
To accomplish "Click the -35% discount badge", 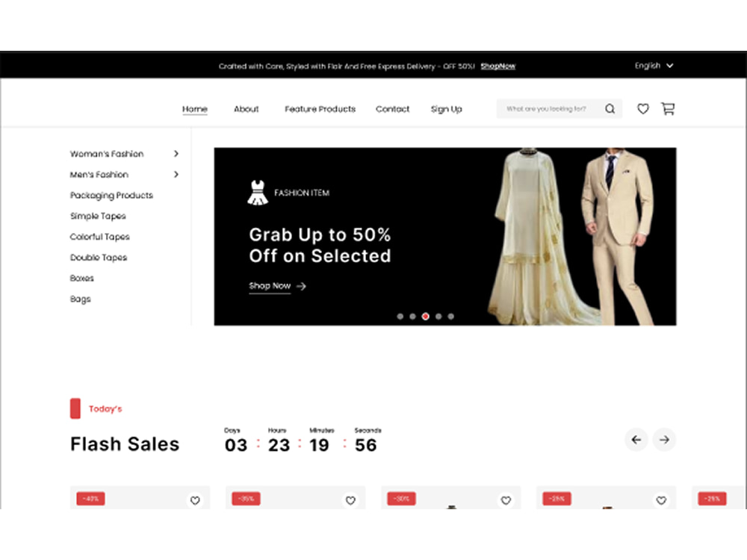I will tap(246, 499).
